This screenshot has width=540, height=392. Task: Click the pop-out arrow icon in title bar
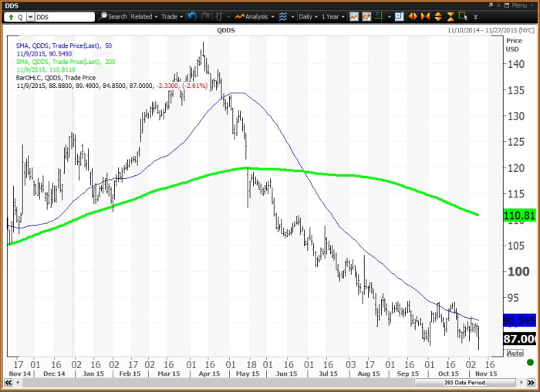click(x=491, y=5)
